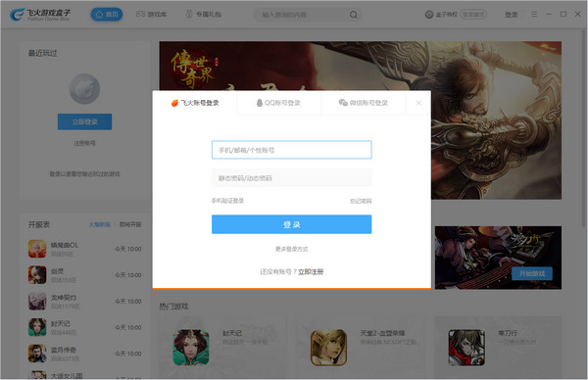Minimize the game box window
This screenshot has width=588, height=380.
549,14
